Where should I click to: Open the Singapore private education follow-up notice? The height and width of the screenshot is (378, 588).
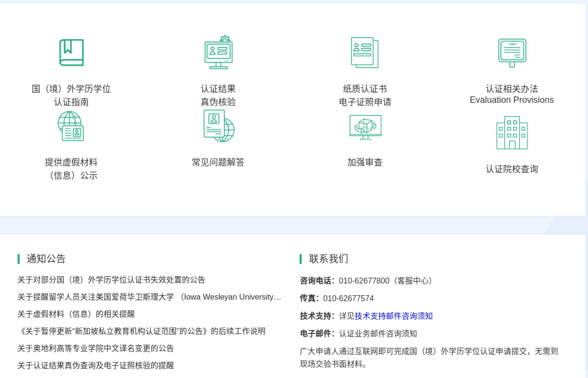pos(142,331)
